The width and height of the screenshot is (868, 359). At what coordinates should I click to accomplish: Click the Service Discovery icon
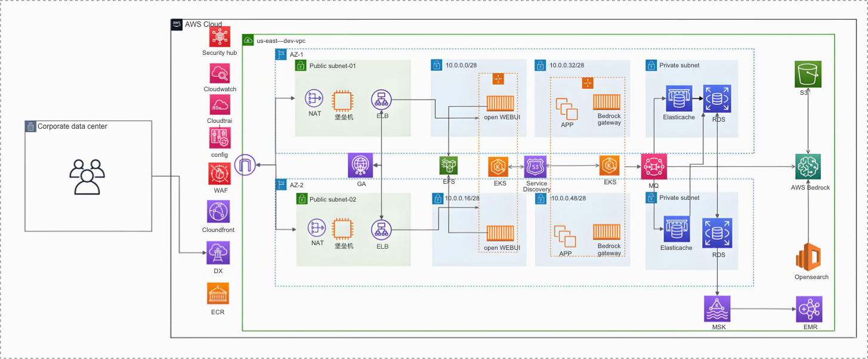pyautogui.click(x=536, y=166)
